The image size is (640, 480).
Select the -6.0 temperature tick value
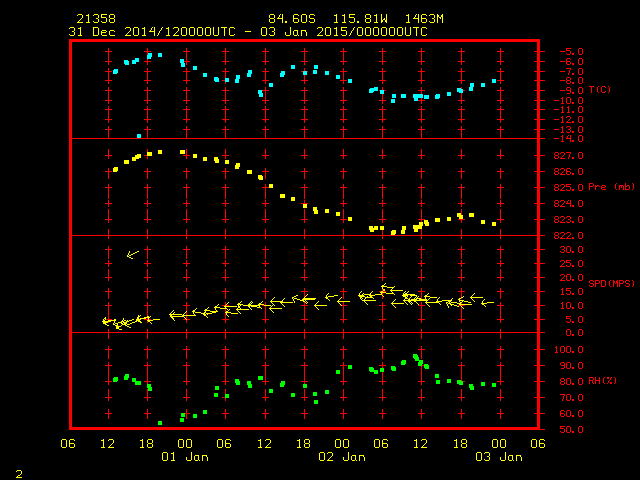coord(571,62)
